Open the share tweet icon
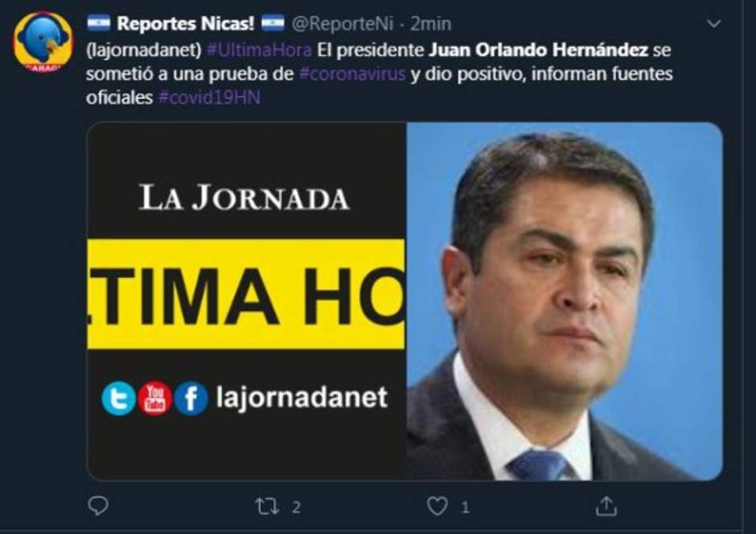This screenshot has height=534, width=756. (x=606, y=506)
